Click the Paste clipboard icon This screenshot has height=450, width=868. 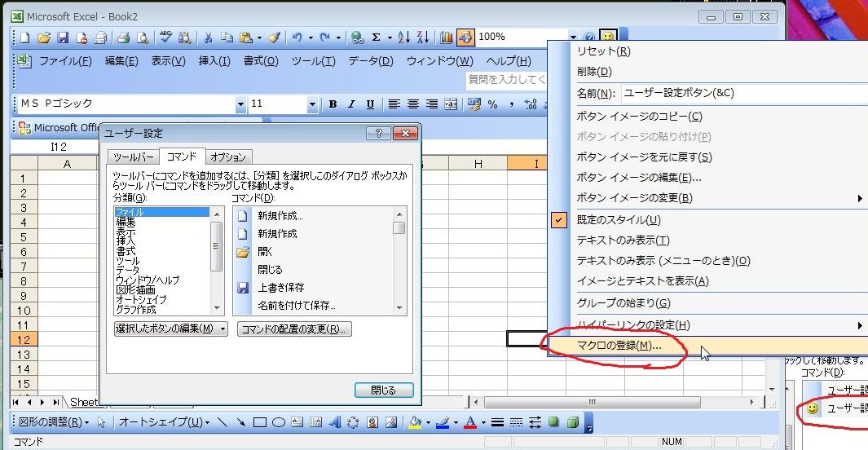(246, 37)
